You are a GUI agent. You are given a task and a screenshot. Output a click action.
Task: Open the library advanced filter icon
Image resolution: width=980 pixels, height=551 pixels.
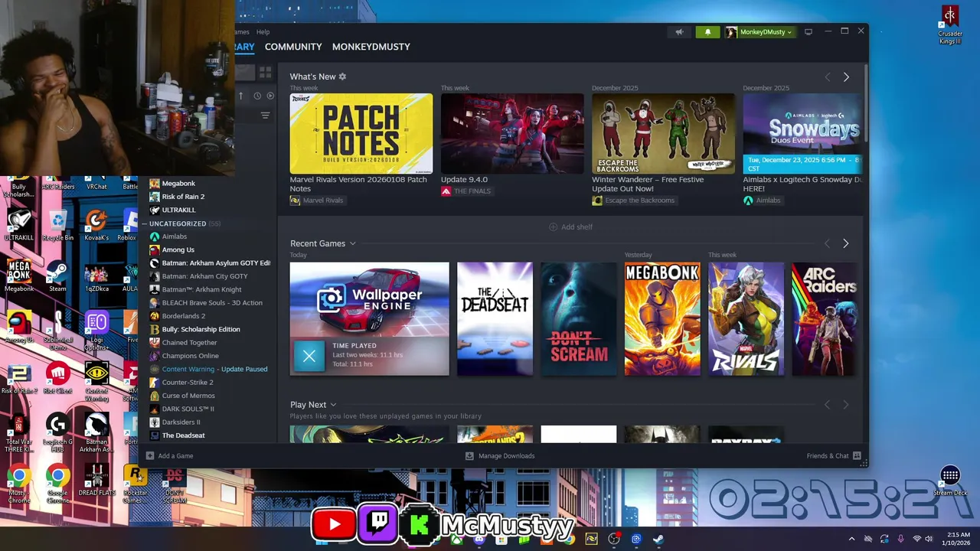click(x=265, y=116)
